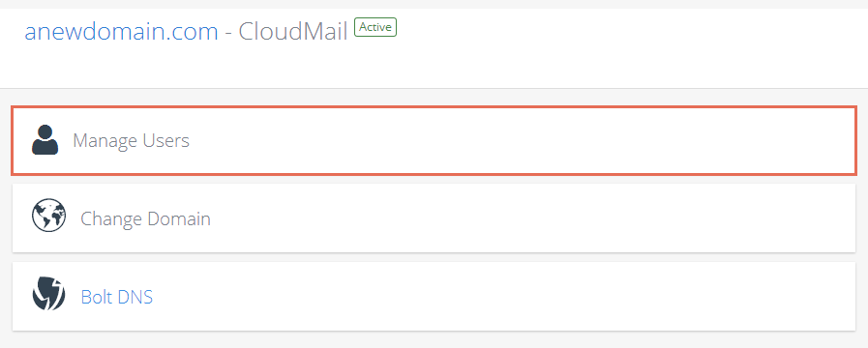Click the dash between anewdomain.com and CloudMail

coord(228,33)
